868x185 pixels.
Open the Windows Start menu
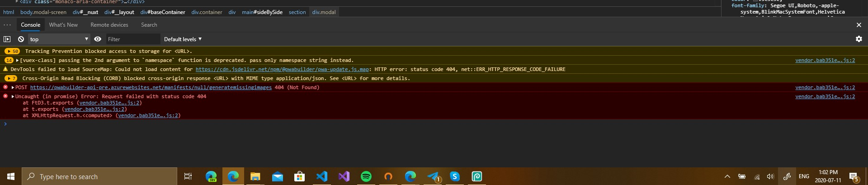pyautogui.click(x=11, y=176)
